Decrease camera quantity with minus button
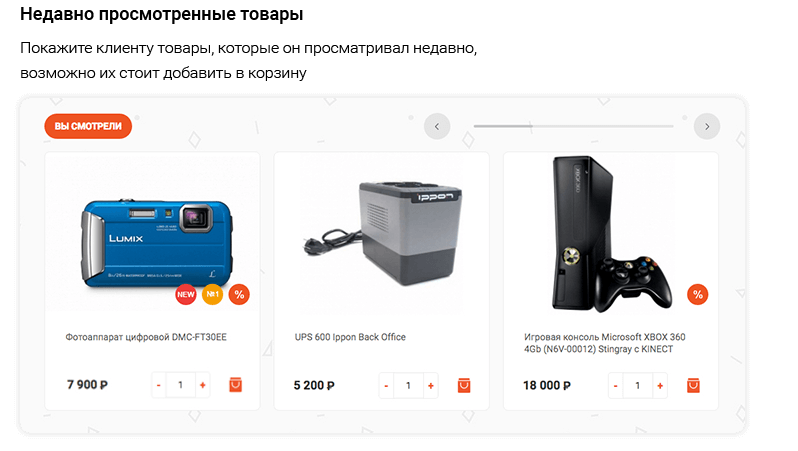 (159, 385)
